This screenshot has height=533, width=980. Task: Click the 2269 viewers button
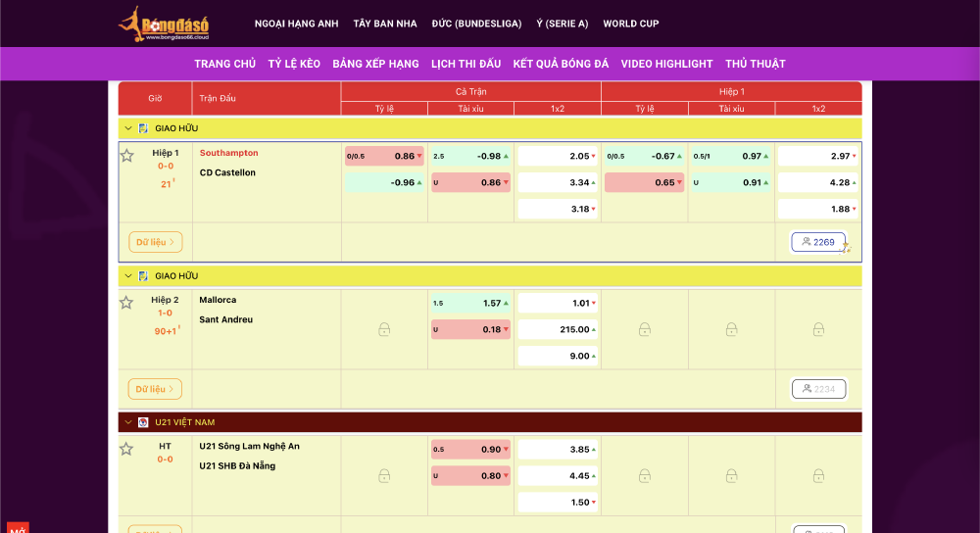(x=818, y=242)
